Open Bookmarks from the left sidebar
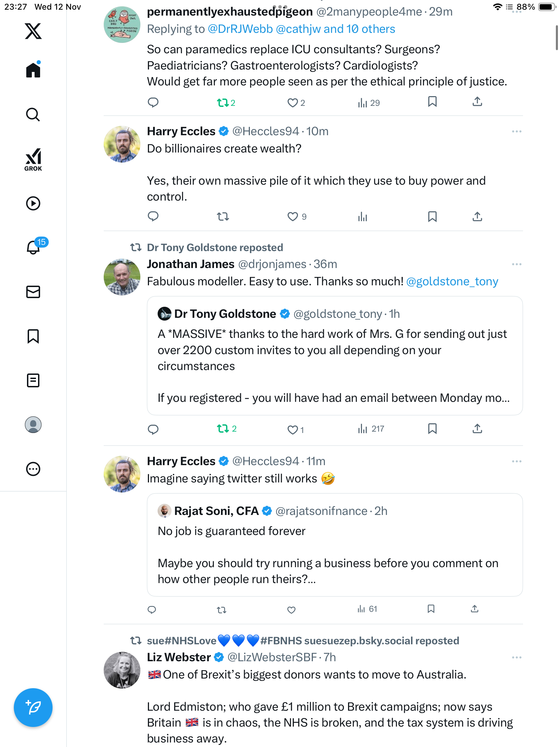Image resolution: width=560 pixels, height=747 pixels. pyautogui.click(x=33, y=336)
